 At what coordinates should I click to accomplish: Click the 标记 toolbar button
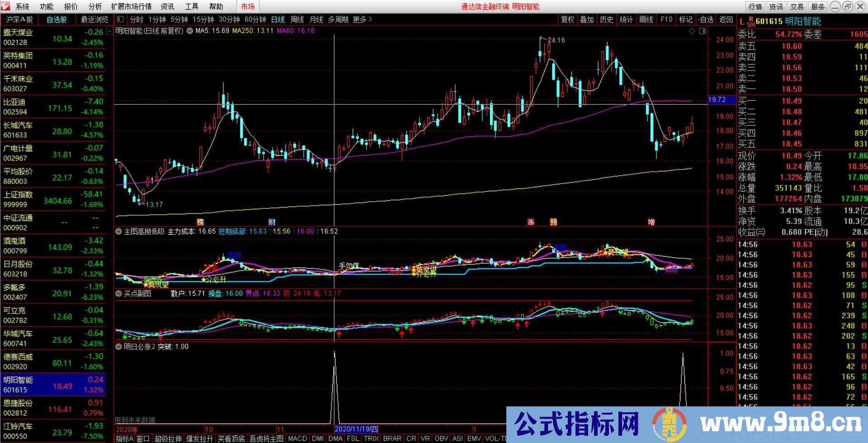pos(685,19)
